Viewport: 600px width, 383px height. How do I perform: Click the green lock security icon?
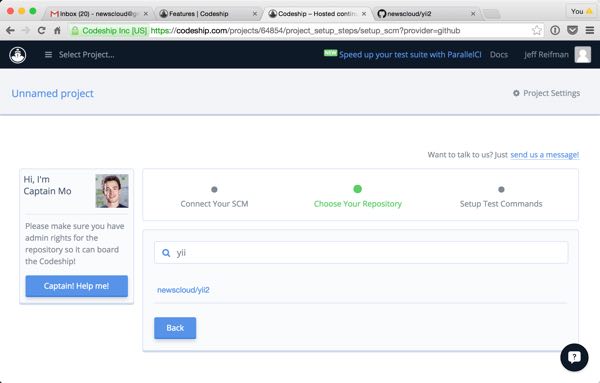[x=75, y=31]
